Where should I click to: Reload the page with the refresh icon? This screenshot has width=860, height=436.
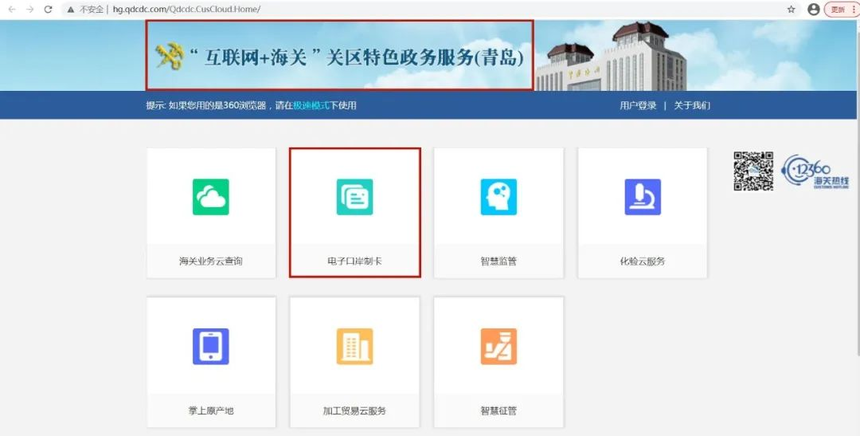point(48,9)
